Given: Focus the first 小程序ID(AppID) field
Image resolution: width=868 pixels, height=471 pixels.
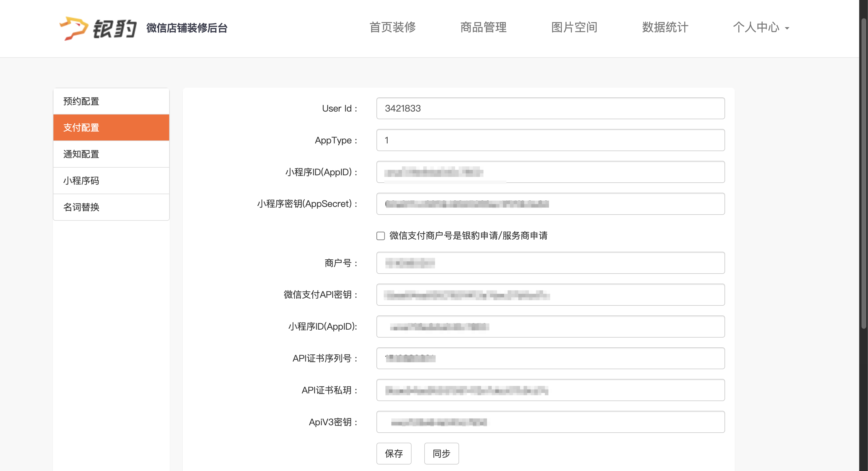Looking at the screenshot, I should tap(551, 172).
